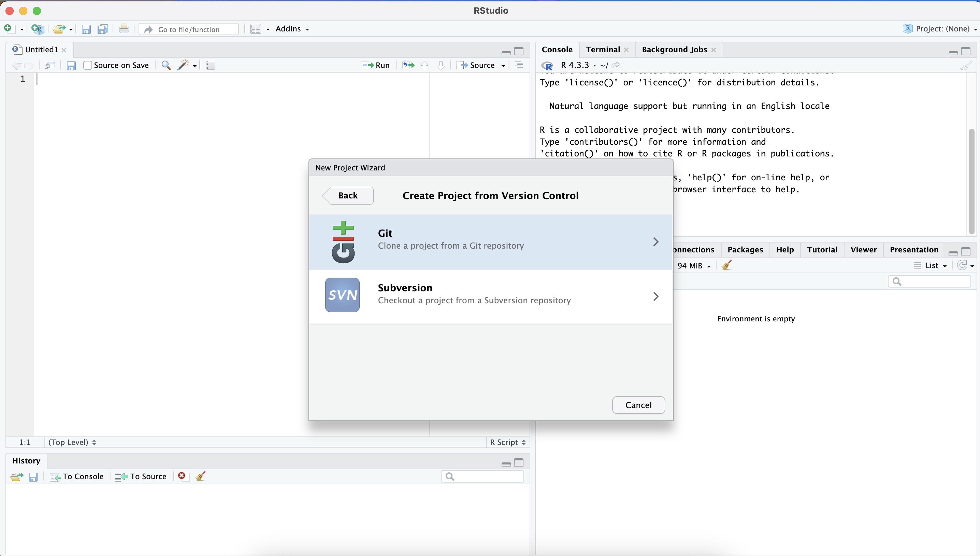Viewport: 980px width, 556px height.
Task: Click the Environment pane clear objects broom
Action: pyautogui.click(x=727, y=265)
